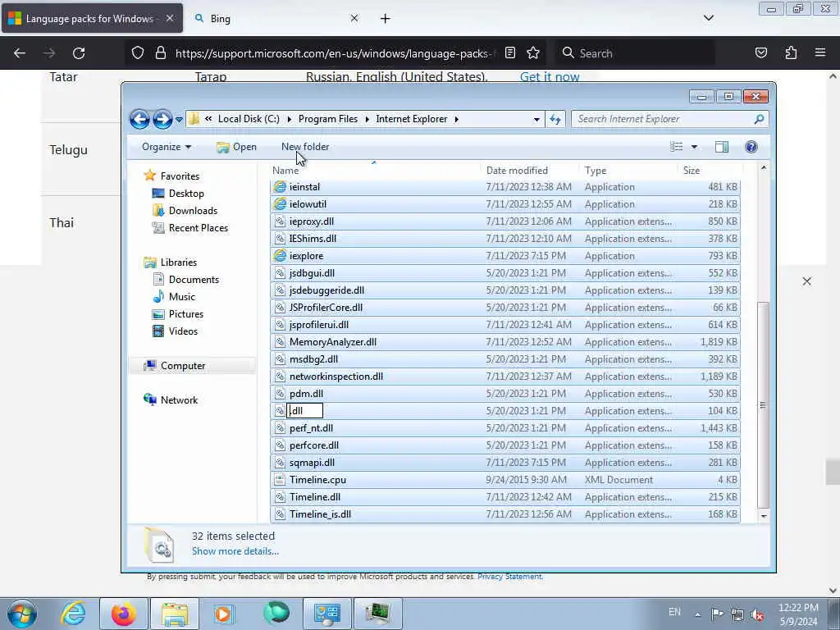This screenshot has height=630, width=840.
Task: Select Network in navigation pane
Action: pos(179,400)
